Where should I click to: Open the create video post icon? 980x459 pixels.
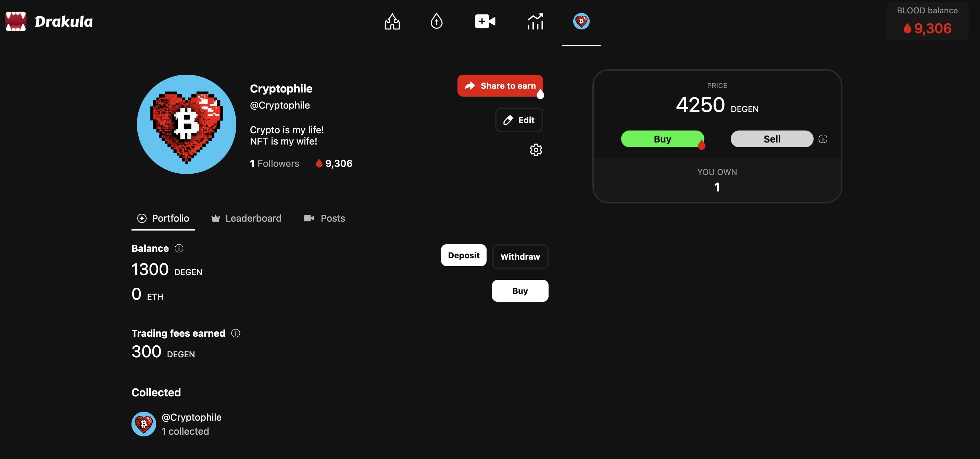(x=485, y=21)
